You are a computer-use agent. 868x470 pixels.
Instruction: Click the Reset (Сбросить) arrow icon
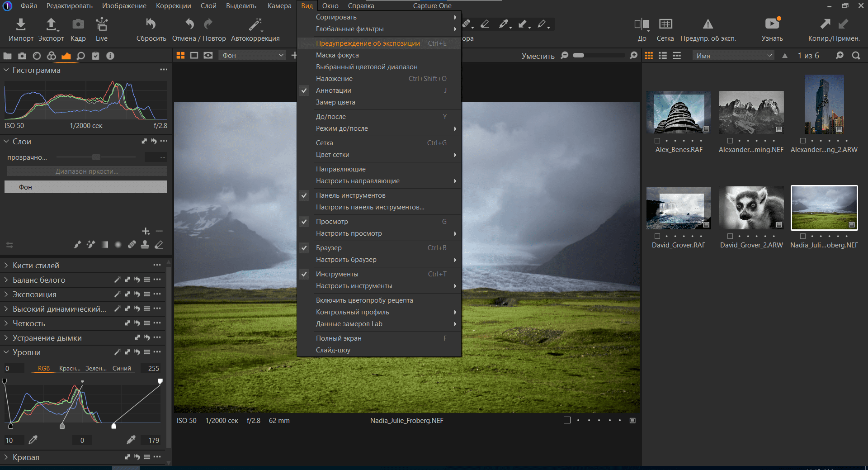151,24
